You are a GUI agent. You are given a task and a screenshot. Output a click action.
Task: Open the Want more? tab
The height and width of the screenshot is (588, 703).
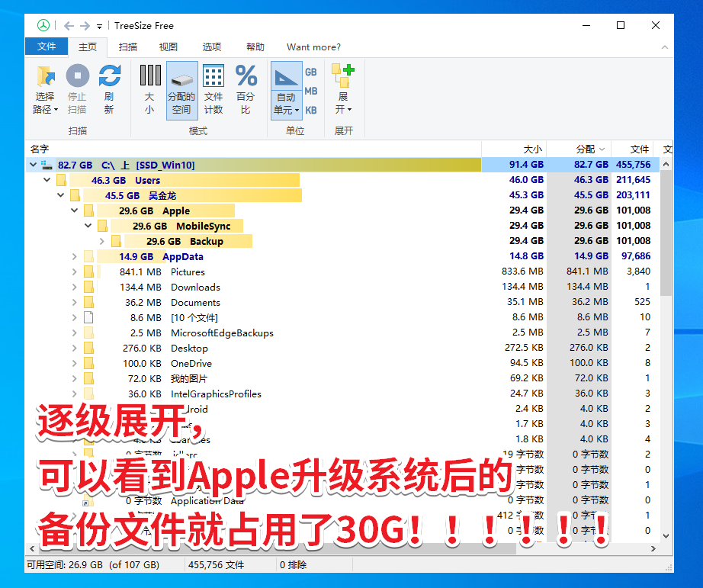click(x=313, y=47)
